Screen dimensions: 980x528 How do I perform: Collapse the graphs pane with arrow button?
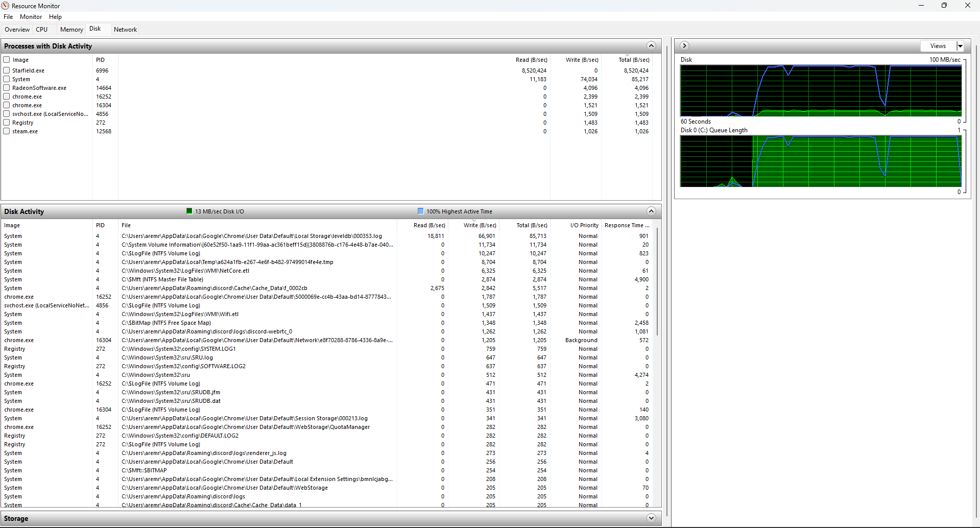click(x=684, y=46)
